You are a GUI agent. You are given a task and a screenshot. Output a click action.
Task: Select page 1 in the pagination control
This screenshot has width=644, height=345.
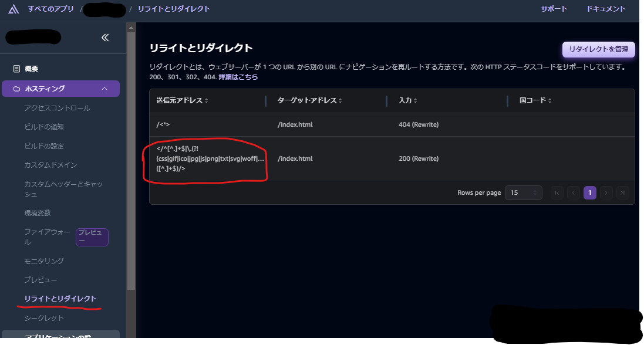[589, 192]
